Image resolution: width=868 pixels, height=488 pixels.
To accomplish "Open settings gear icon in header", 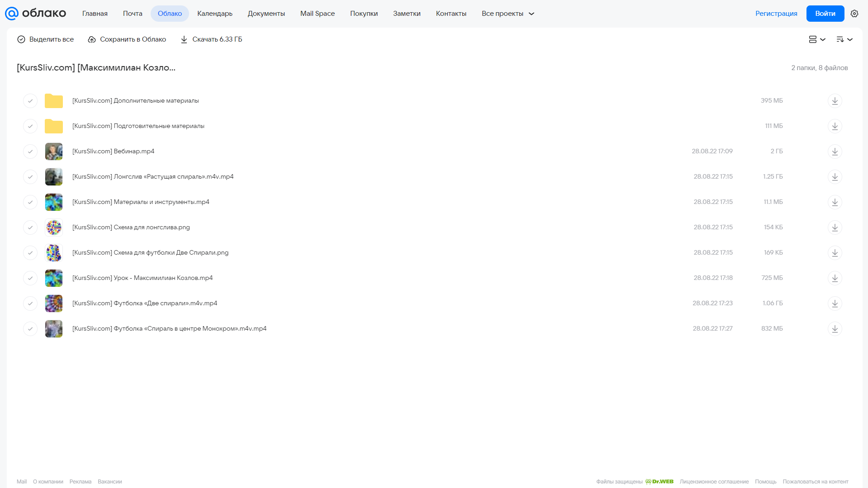I will pyautogui.click(x=854, y=14).
